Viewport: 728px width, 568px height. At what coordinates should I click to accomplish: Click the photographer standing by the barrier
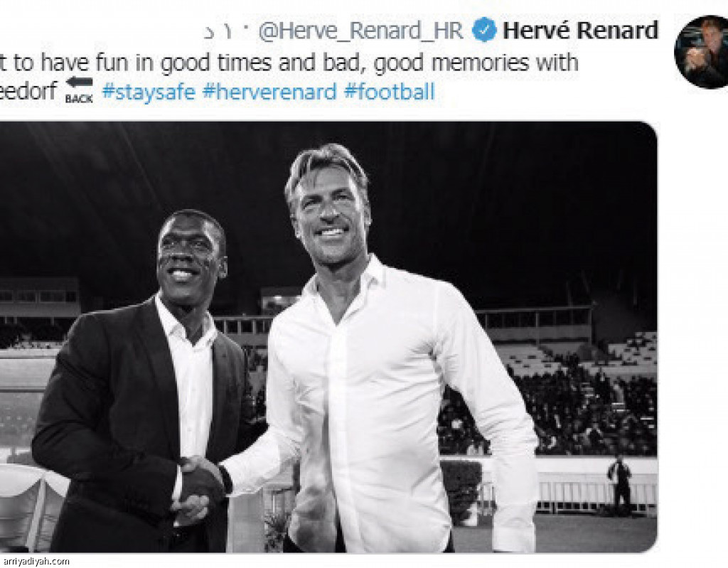tap(620, 483)
